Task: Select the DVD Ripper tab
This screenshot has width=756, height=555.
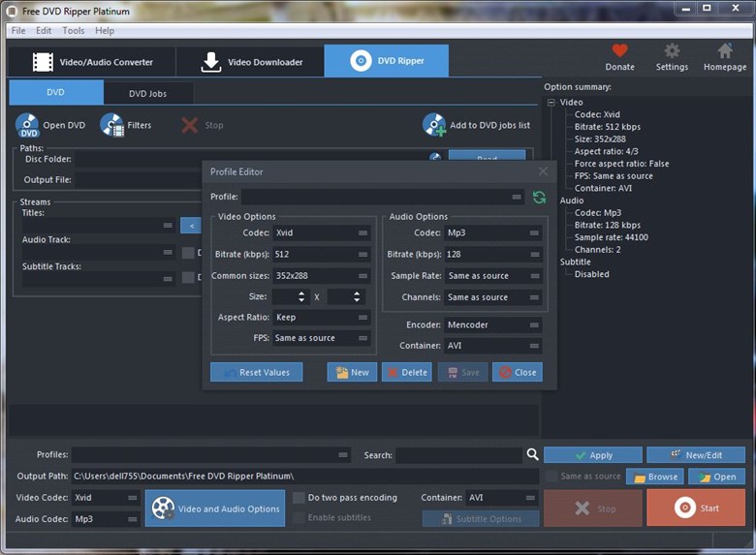Action: (x=386, y=61)
